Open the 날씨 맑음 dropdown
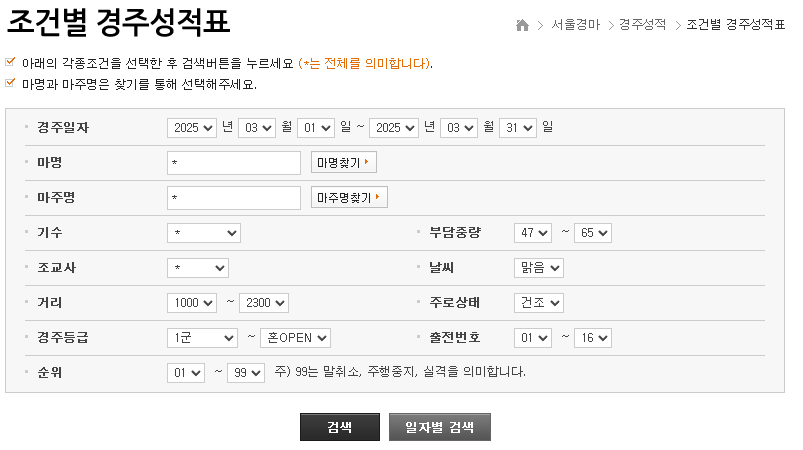Image resolution: width=803 pixels, height=450 pixels. tap(539, 268)
